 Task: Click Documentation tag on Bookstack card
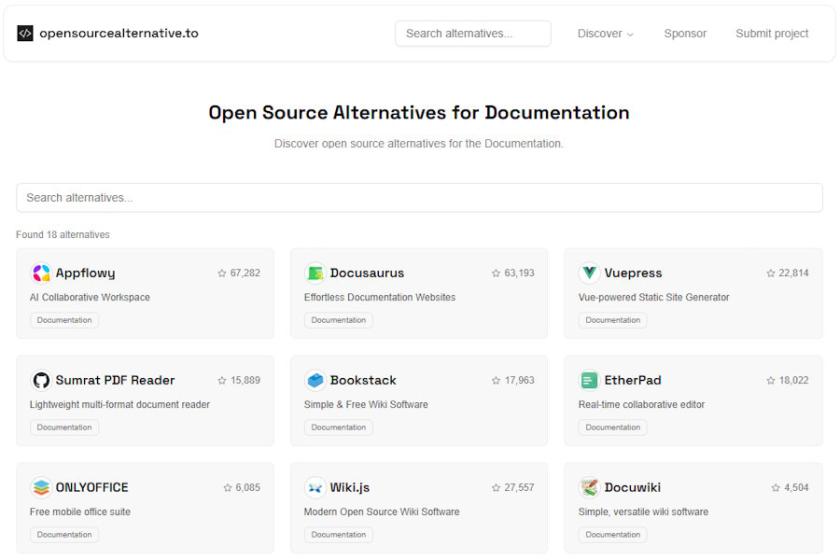click(x=339, y=427)
